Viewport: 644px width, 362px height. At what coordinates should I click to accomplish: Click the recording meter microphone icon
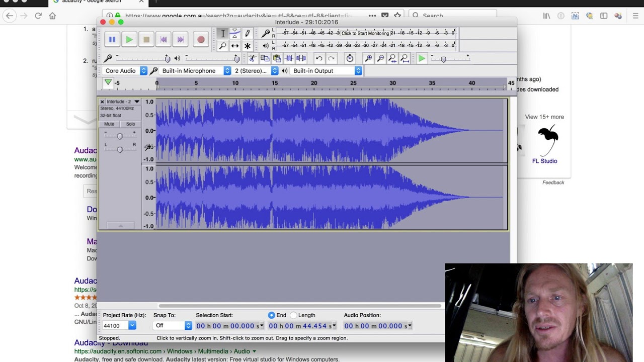pyautogui.click(x=266, y=34)
